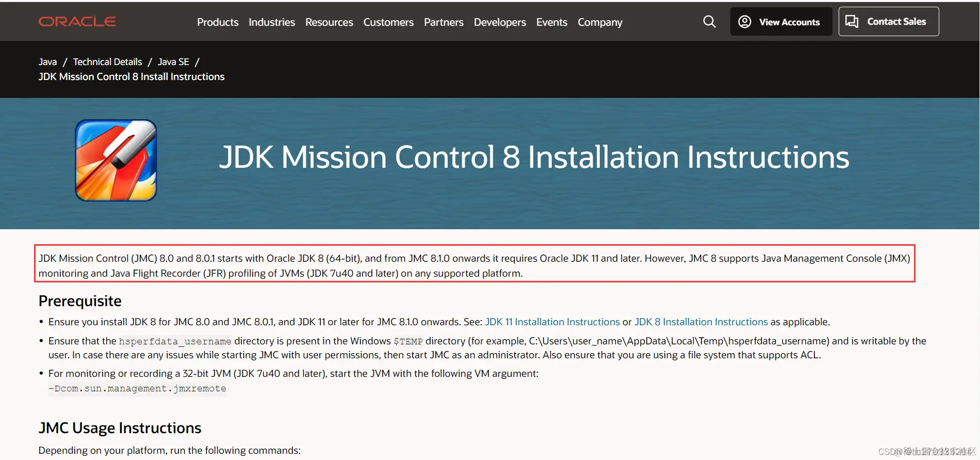Click the $TEMP code text
980x460 pixels.
[408, 341]
